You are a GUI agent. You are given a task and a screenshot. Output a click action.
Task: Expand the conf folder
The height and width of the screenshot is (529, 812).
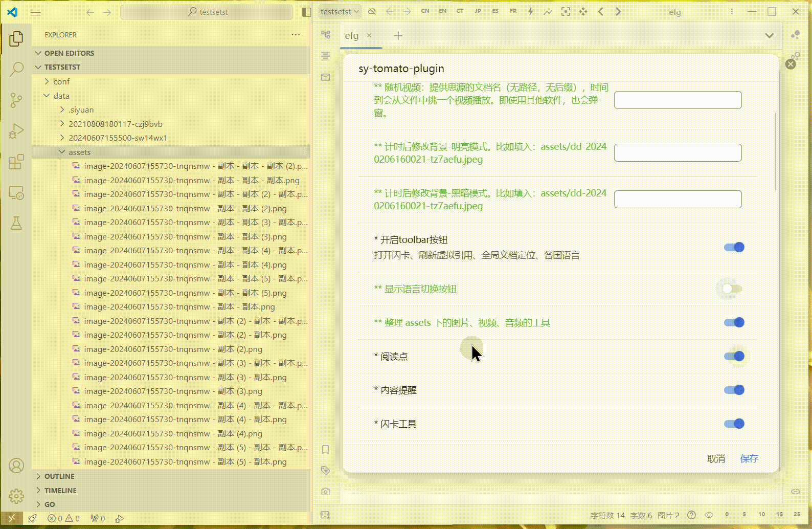pos(171,81)
